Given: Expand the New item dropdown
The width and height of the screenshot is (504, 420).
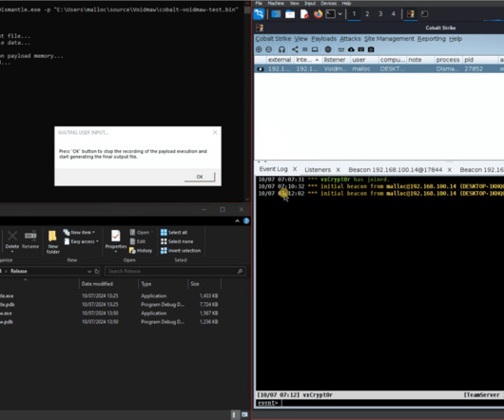Looking at the screenshot, I should [x=93, y=233].
